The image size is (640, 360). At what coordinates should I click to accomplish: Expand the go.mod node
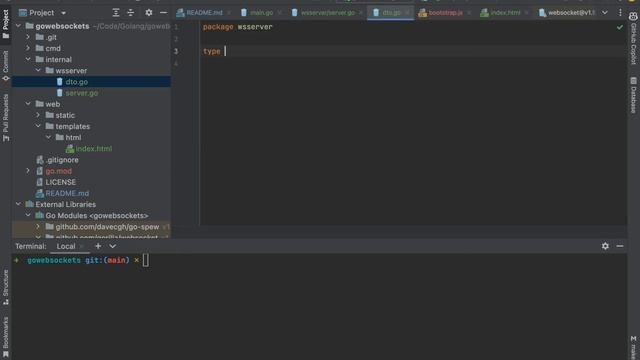pos(28,171)
